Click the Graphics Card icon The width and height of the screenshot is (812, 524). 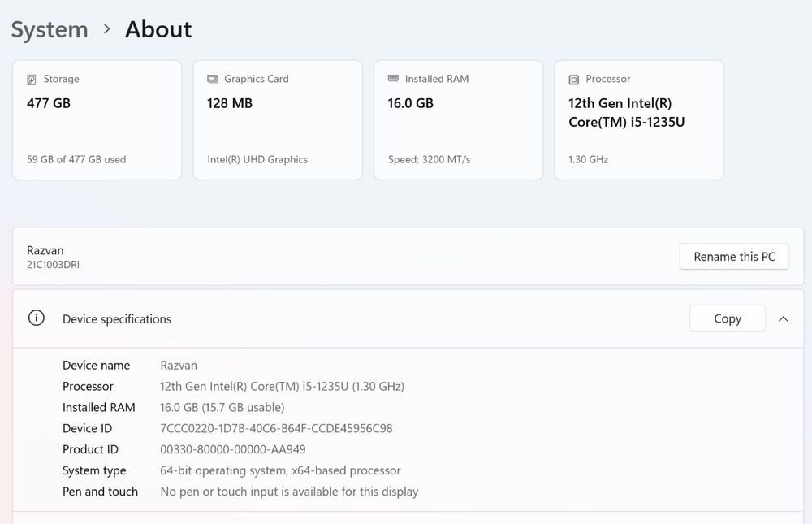pyautogui.click(x=213, y=79)
